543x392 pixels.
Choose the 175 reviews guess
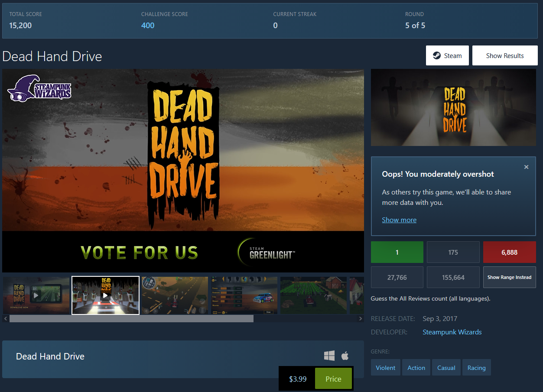point(453,252)
